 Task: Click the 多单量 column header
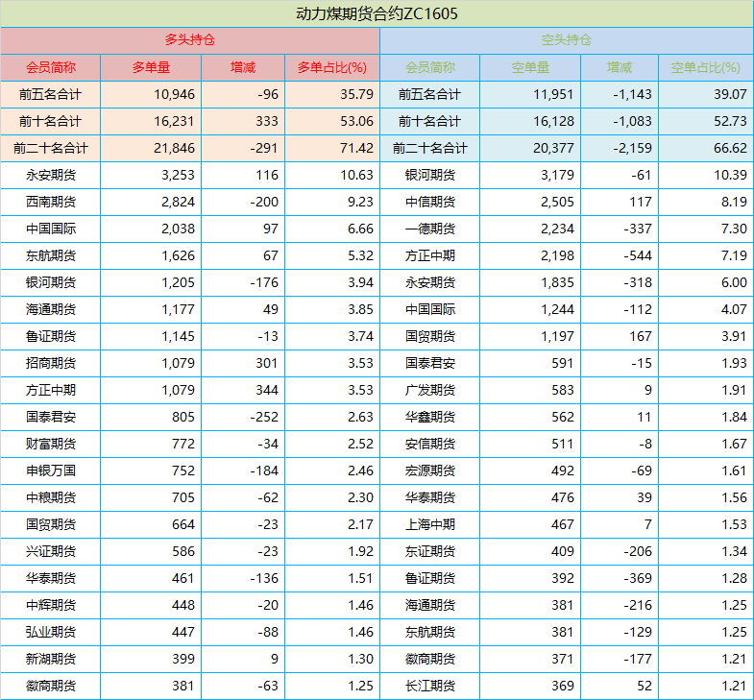[x=151, y=67]
